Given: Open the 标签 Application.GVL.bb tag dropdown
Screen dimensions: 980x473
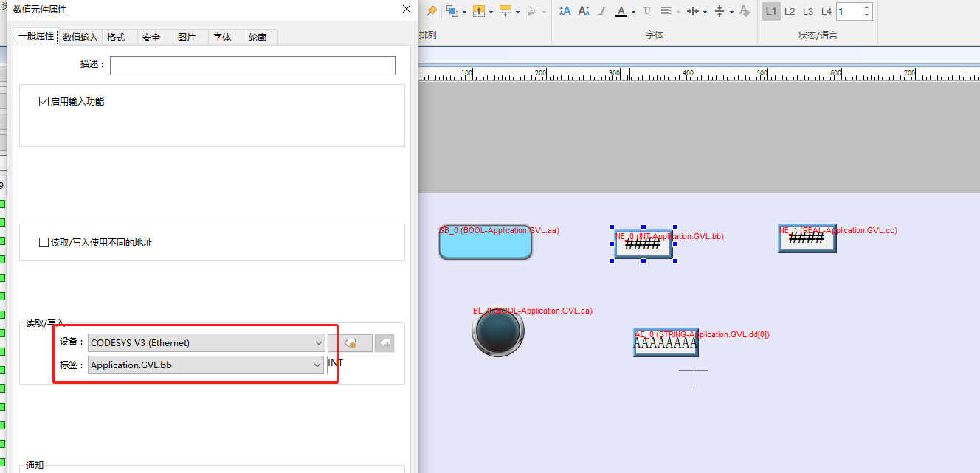Looking at the screenshot, I should (x=206, y=365).
